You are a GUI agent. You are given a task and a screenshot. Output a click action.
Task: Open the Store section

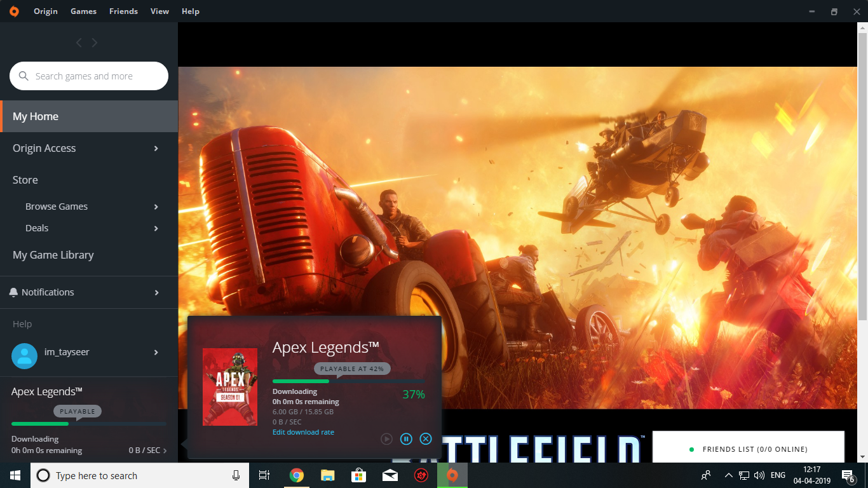pyautogui.click(x=25, y=180)
